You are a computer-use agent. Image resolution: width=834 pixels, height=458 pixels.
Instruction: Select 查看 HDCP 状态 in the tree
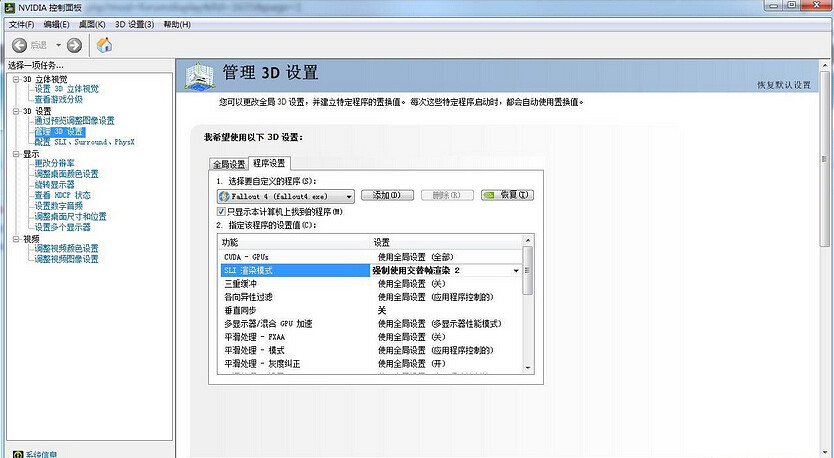[63, 195]
